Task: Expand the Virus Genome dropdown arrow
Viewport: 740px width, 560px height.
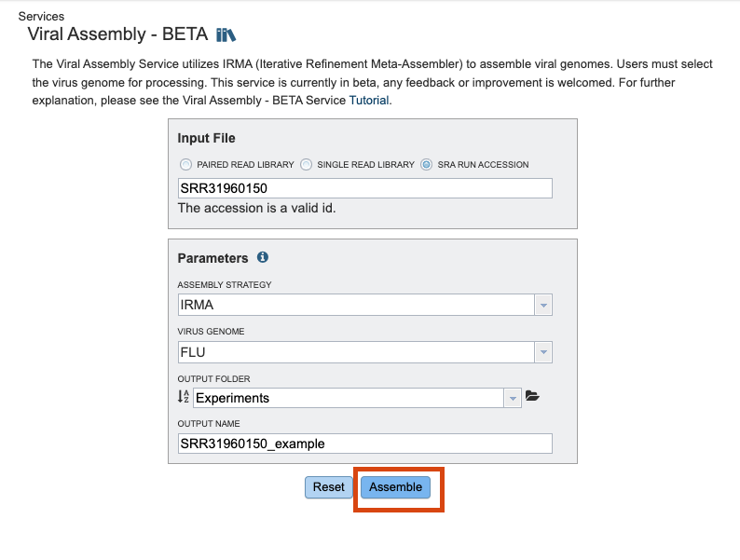Action: [543, 352]
